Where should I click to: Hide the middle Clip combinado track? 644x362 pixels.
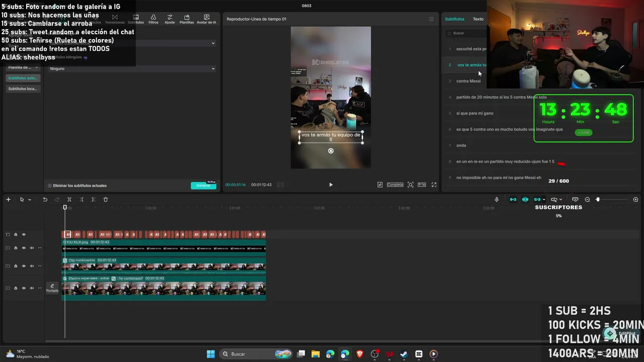[24, 266]
